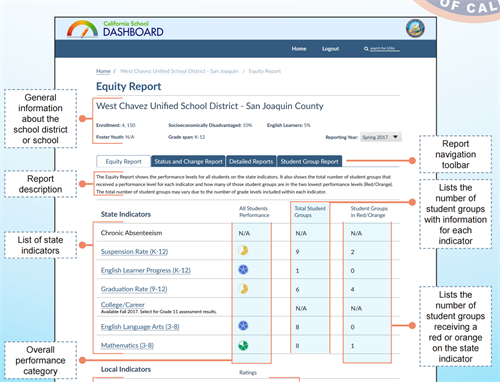
Task: Click the English Learner Progress blue pie icon
Action: pos(243,269)
